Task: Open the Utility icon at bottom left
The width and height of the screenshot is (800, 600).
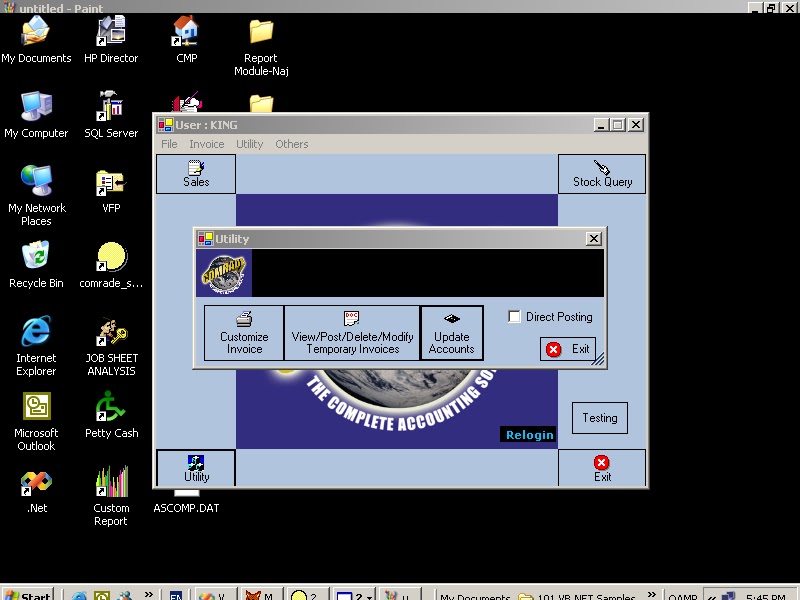Action: click(195, 465)
